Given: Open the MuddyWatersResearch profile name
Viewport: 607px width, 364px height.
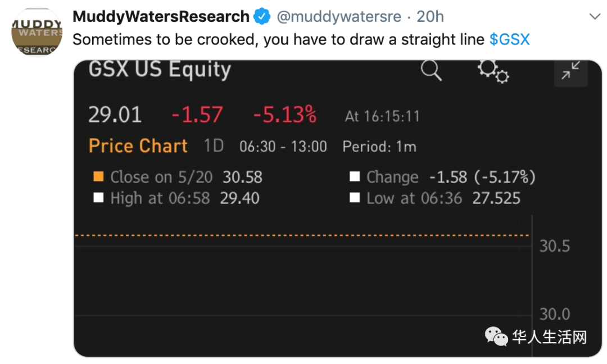Looking at the screenshot, I should click(x=161, y=17).
